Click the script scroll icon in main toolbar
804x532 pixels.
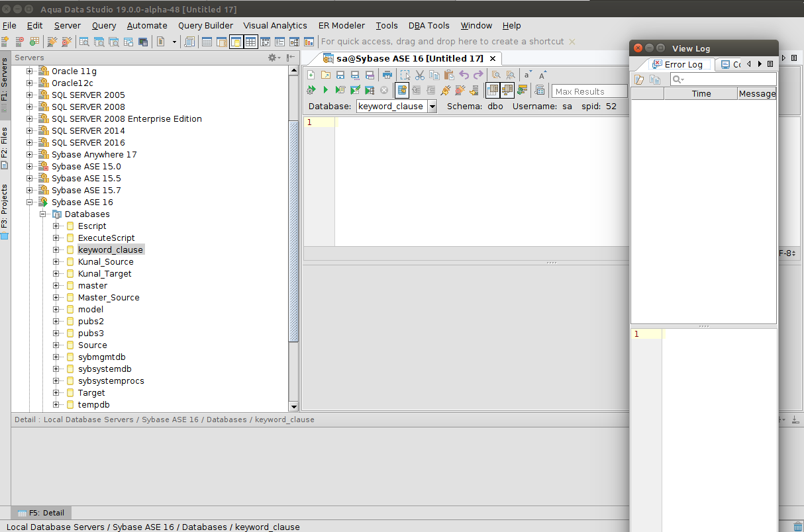pos(189,42)
